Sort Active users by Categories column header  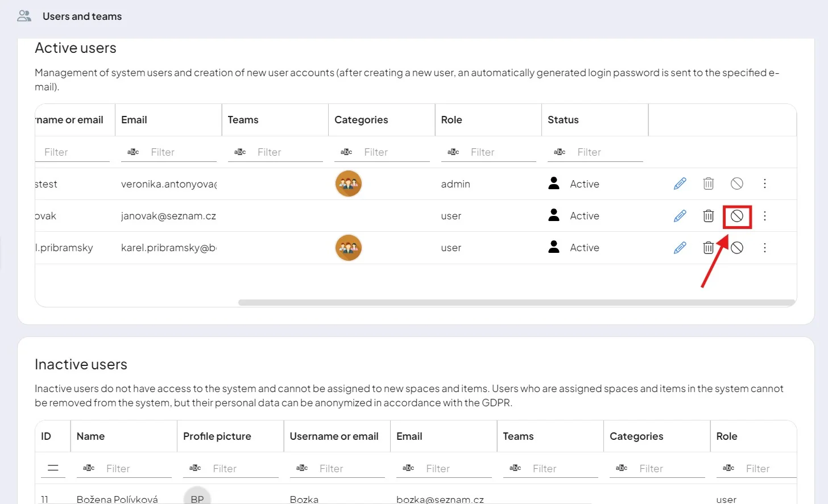point(382,120)
